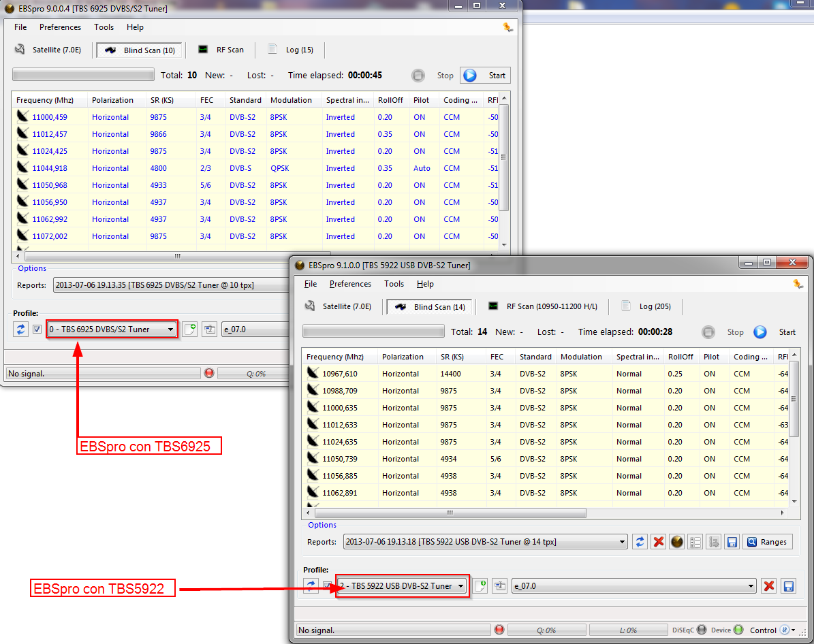Image resolution: width=814 pixels, height=644 pixels.
Task: Click the DiSEqC status indicator
Action: (702, 630)
